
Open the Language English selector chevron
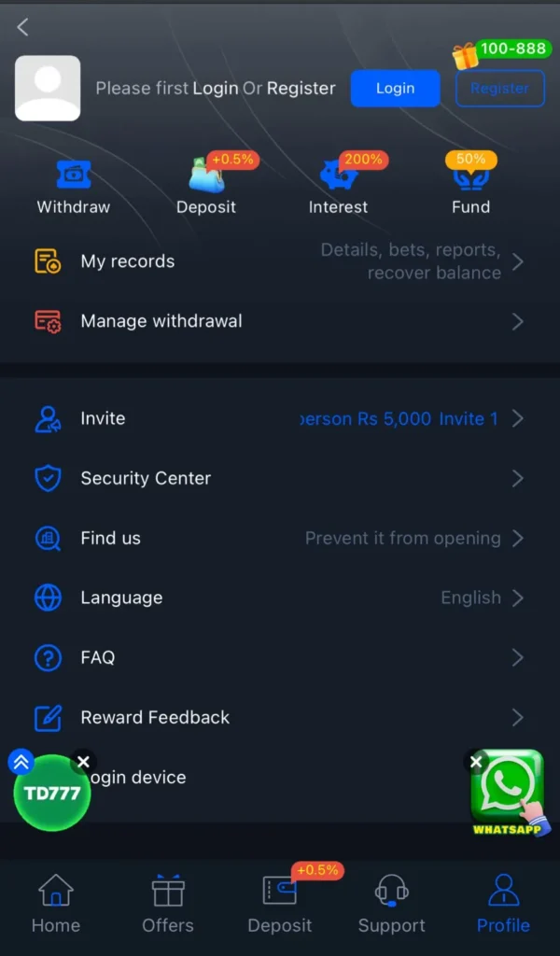[x=518, y=597]
